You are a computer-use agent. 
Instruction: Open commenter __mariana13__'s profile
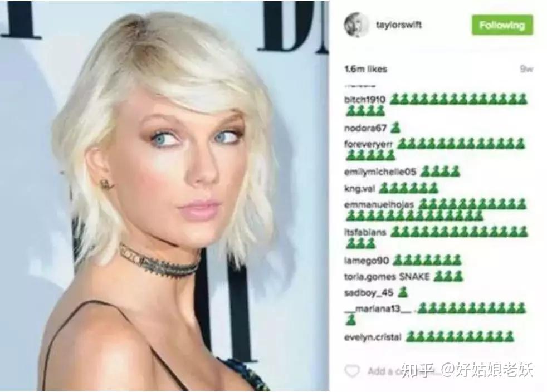tap(378, 309)
